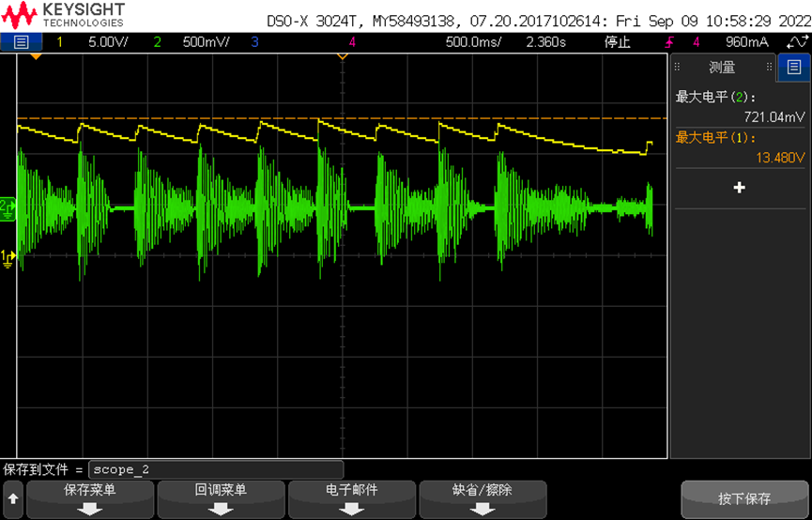812x520 pixels.
Task: Click the 500.0ms/ timebase value
Action: 473,42
